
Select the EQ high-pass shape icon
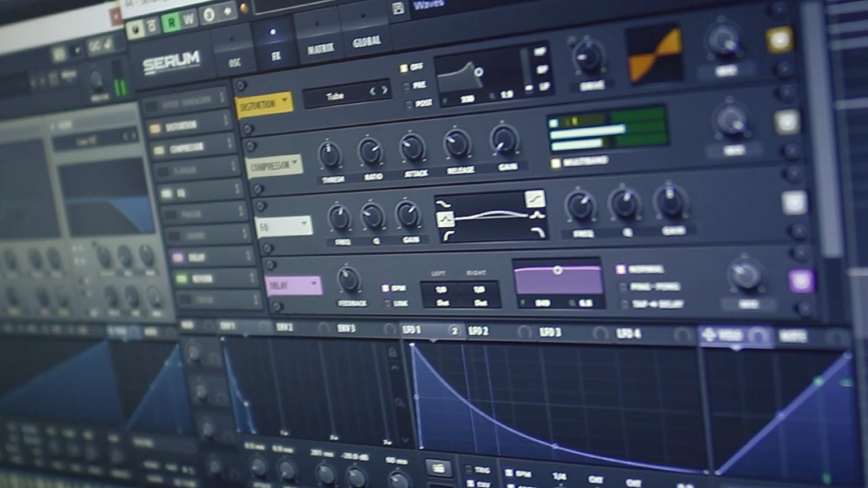pos(448,236)
